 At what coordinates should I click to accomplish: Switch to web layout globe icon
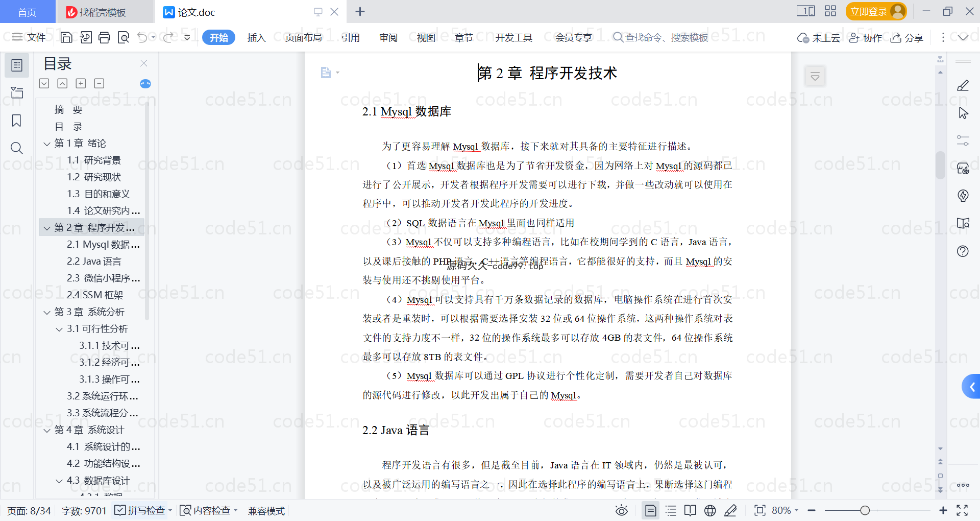click(710, 510)
